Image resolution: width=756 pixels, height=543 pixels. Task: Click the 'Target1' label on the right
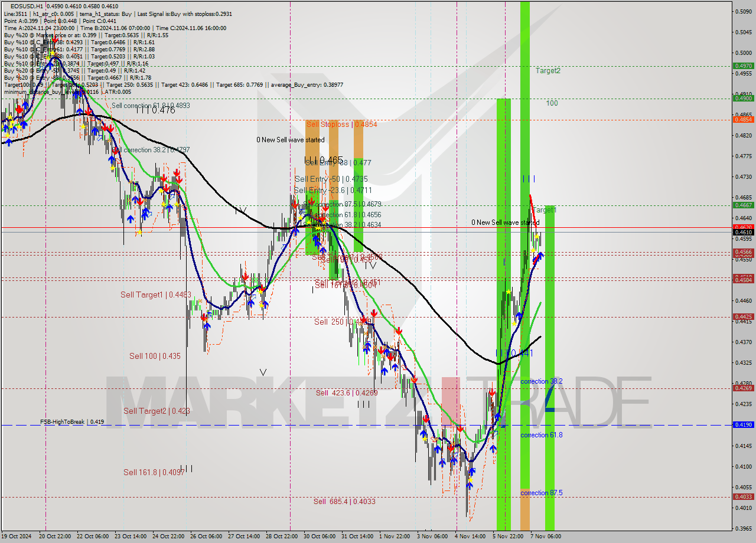545,210
